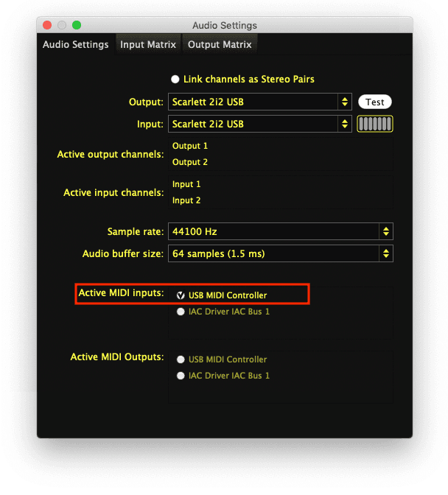This screenshot has height=495, width=448.
Task: Enable IAC Driver IAC Bus 1 output
Action: (181, 376)
